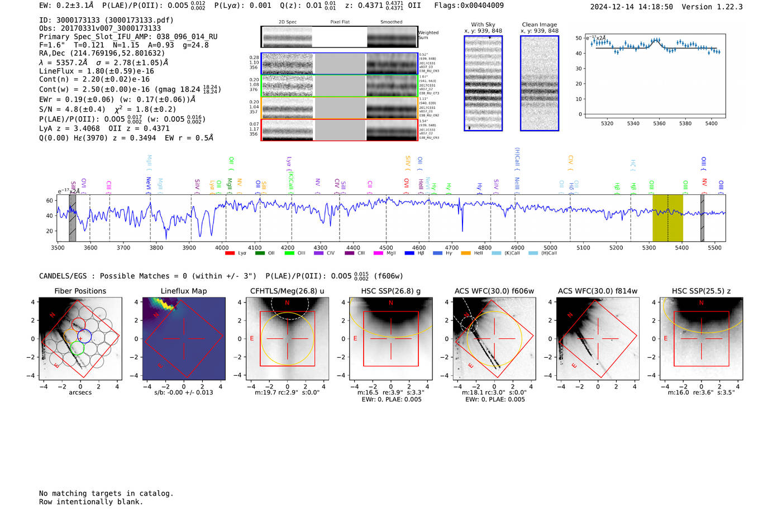This screenshot has height=532, width=782.
Task: Click the "Smoothed" column header
Action: click(391, 22)
